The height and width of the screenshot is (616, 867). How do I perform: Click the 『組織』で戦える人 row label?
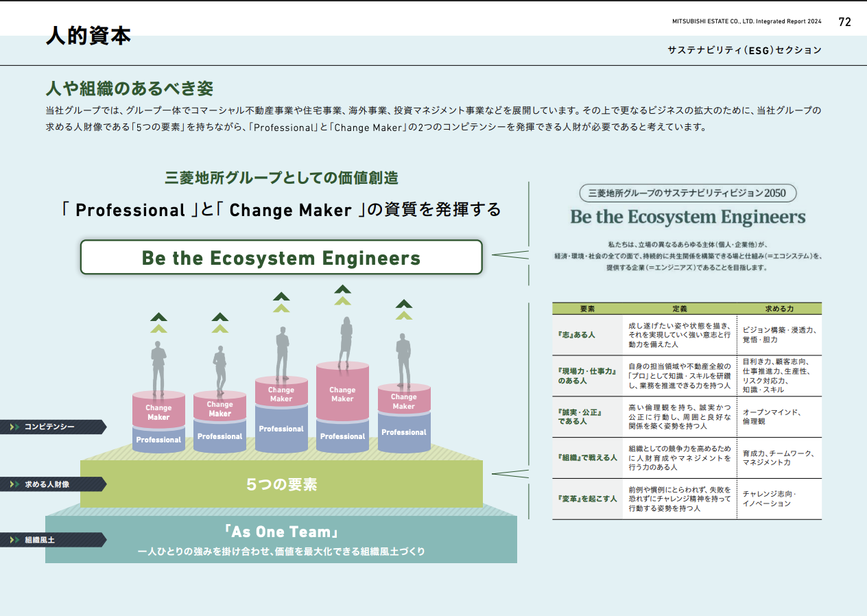pos(587,458)
